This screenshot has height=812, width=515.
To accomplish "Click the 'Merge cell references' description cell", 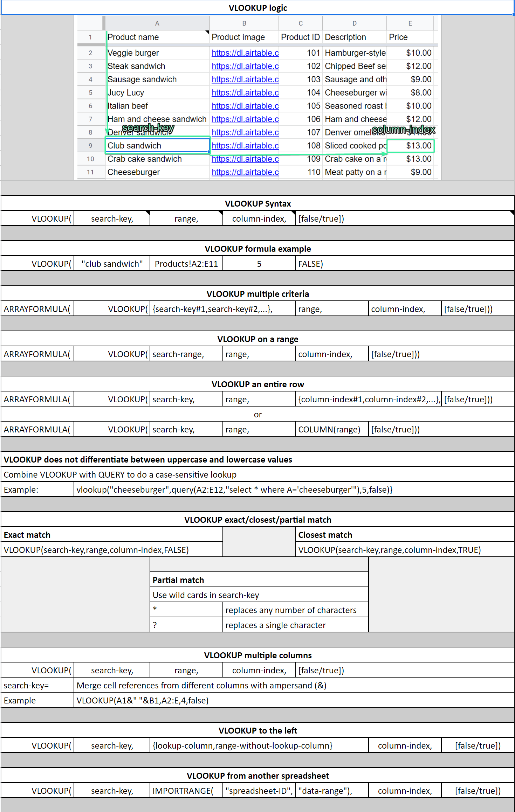I will point(294,685).
